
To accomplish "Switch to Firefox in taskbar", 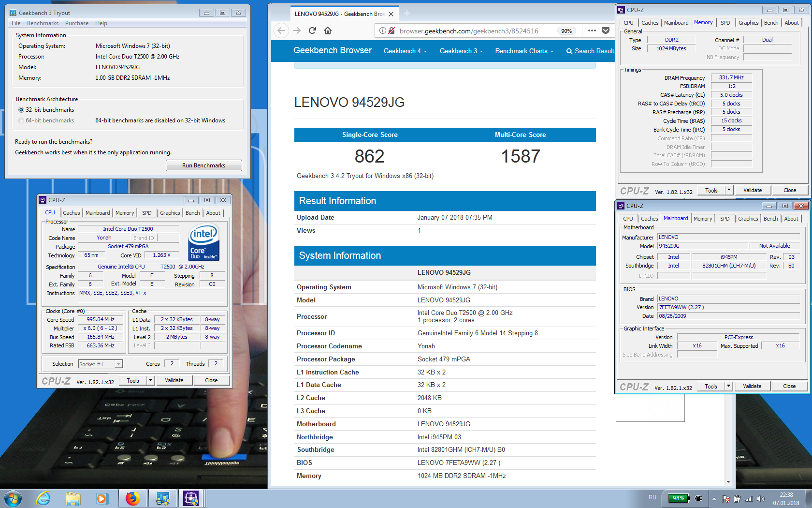I will pos(132,498).
